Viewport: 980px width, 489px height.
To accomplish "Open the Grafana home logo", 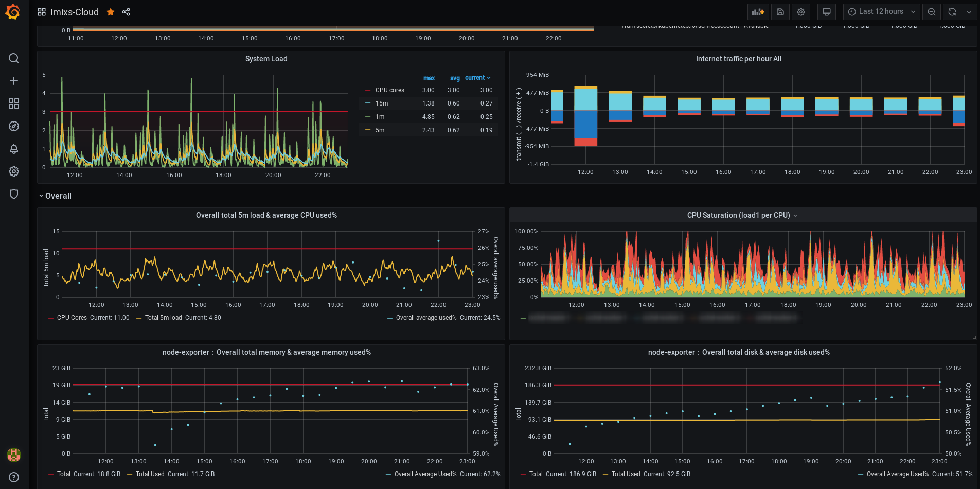I will 13,12.
